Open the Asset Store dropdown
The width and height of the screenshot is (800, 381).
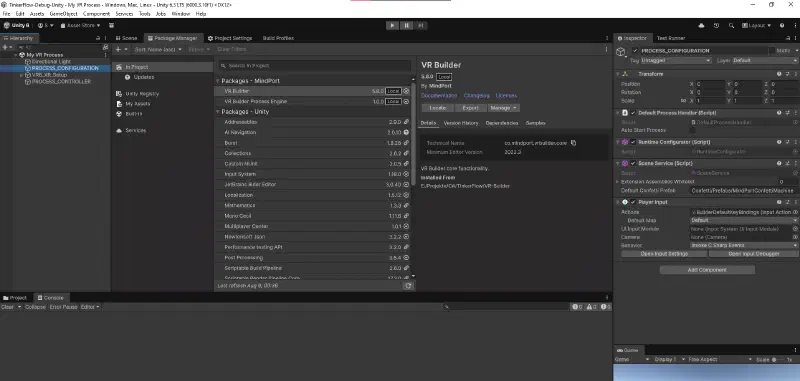coord(81,26)
